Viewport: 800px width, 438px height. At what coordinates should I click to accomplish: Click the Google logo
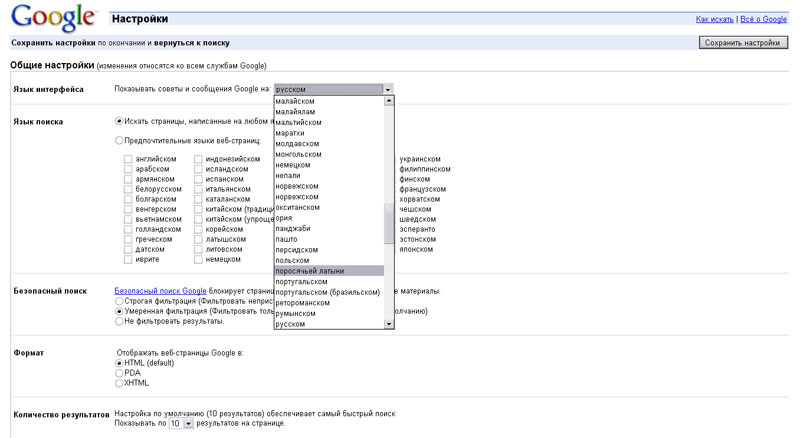click(x=53, y=18)
